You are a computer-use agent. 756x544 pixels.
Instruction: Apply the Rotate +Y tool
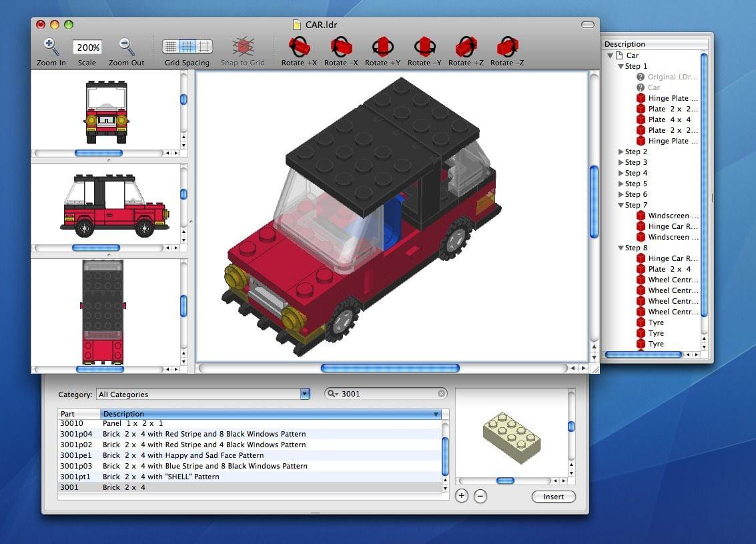click(383, 47)
